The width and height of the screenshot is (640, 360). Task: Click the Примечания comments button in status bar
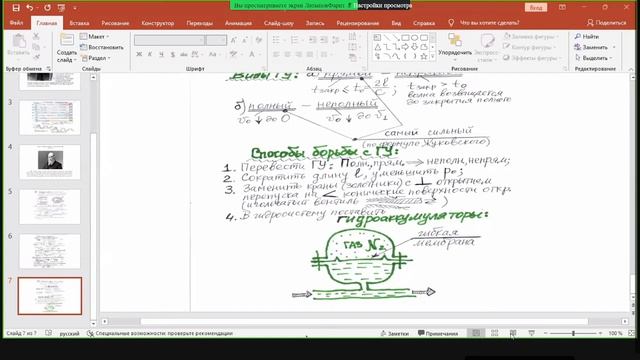tap(438, 333)
